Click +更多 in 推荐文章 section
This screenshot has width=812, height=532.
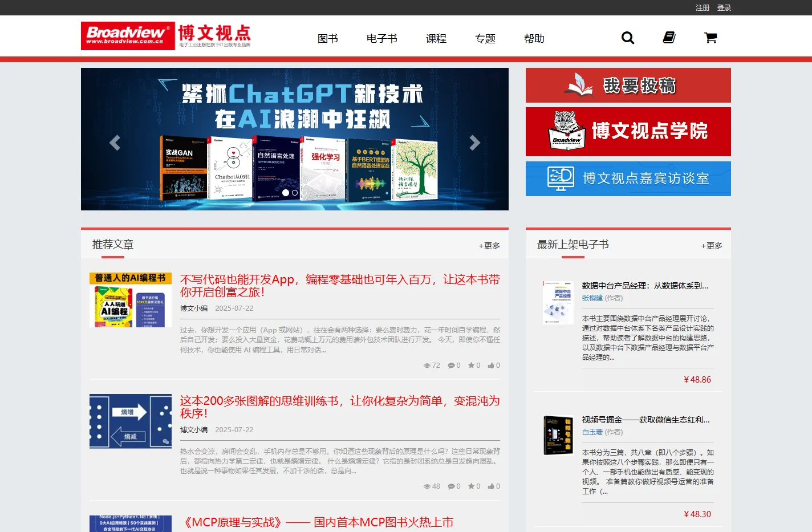(x=489, y=246)
